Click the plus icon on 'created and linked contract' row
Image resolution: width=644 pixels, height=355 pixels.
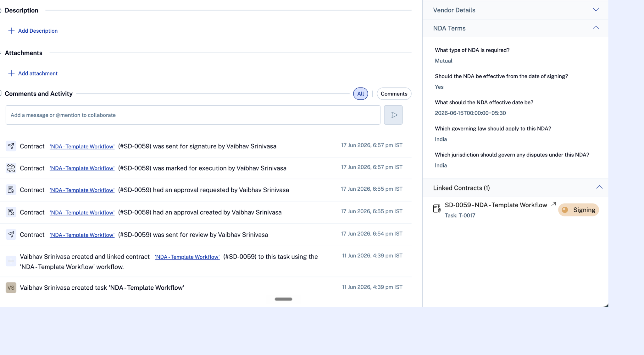tap(11, 261)
